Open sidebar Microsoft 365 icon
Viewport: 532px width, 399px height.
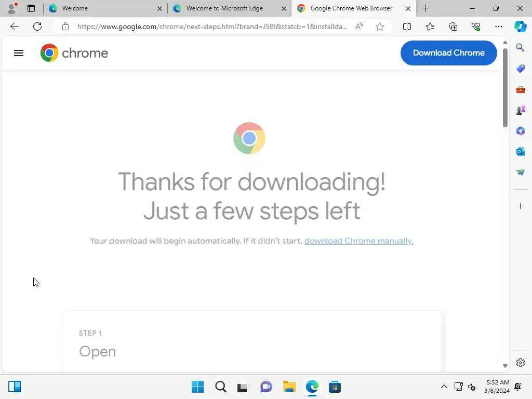pyautogui.click(x=520, y=130)
